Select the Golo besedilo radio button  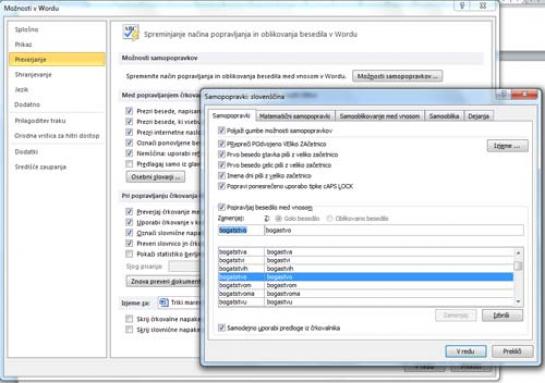[x=278, y=219]
